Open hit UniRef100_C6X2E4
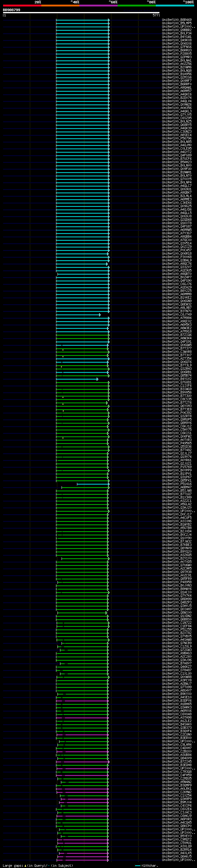 point(177,809)
